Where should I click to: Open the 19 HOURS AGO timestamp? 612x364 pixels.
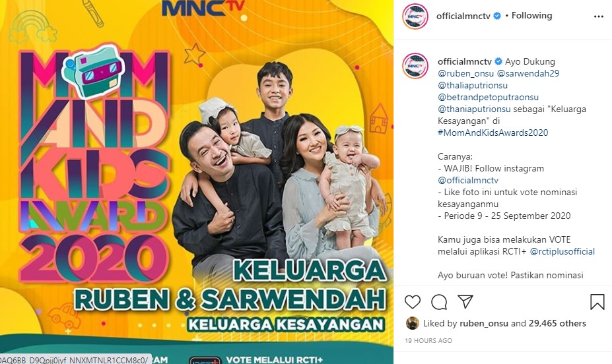coord(428,340)
